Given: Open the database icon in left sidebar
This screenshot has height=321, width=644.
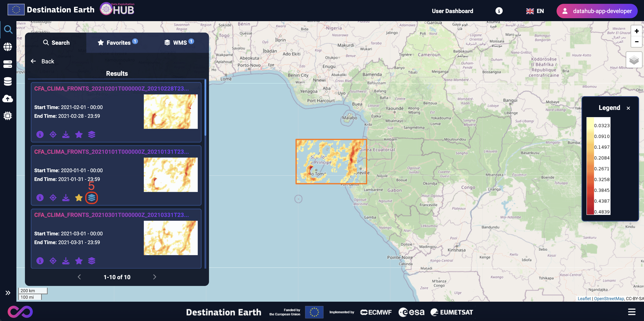Looking at the screenshot, I should click(8, 81).
